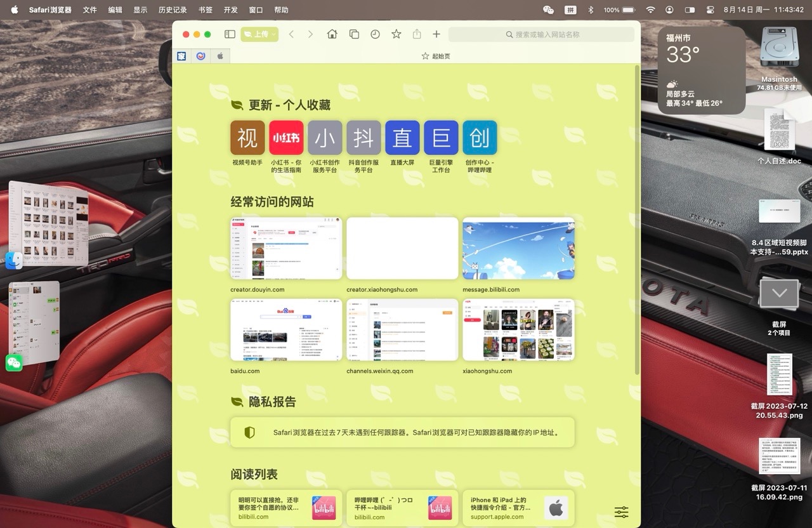The height and width of the screenshot is (528, 812).
Task: Click the privacy report shield icon
Action: [x=249, y=432]
